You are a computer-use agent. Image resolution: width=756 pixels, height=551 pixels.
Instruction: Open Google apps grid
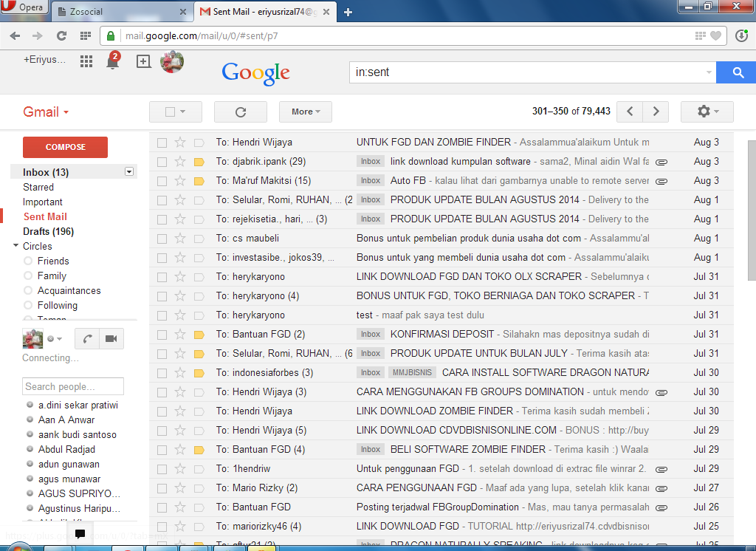86,61
